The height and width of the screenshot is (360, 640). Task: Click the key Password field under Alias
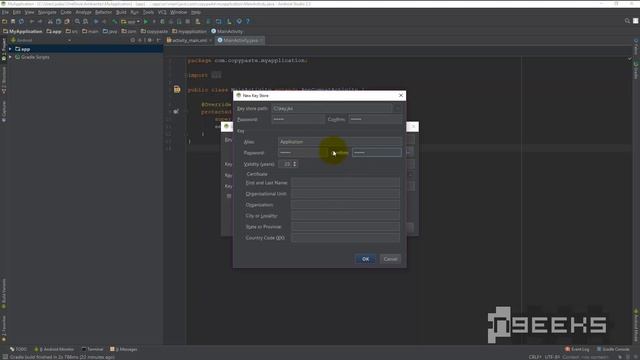[304, 153]
